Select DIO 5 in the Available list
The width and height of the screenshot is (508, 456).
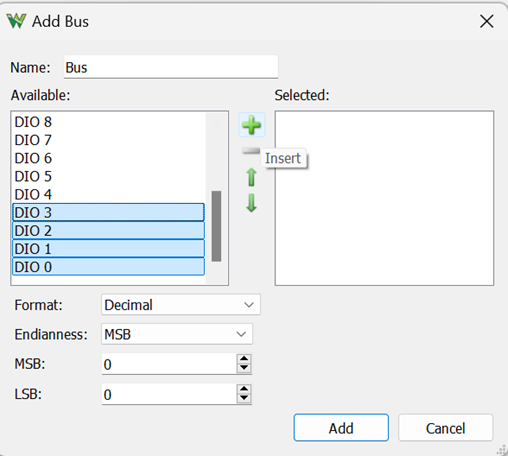[x=108, y=176]
